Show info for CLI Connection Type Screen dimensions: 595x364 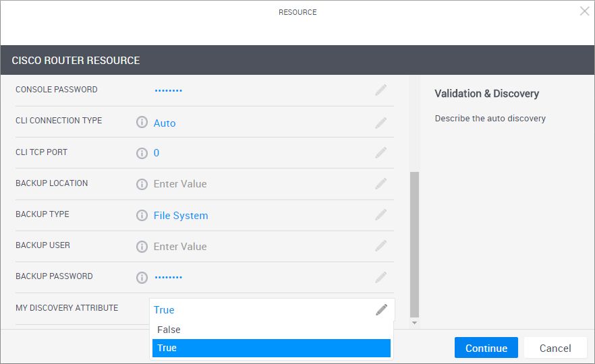(142, 122)
